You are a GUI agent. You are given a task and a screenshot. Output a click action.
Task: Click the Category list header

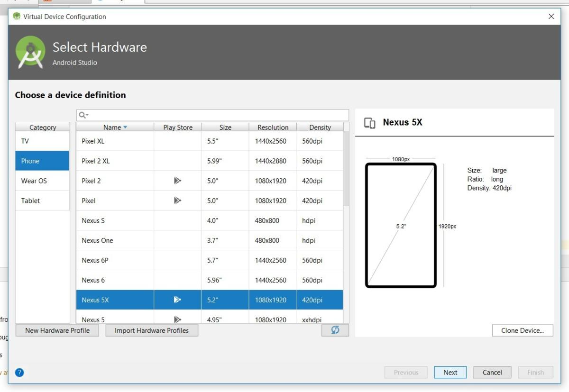[43, 127]
